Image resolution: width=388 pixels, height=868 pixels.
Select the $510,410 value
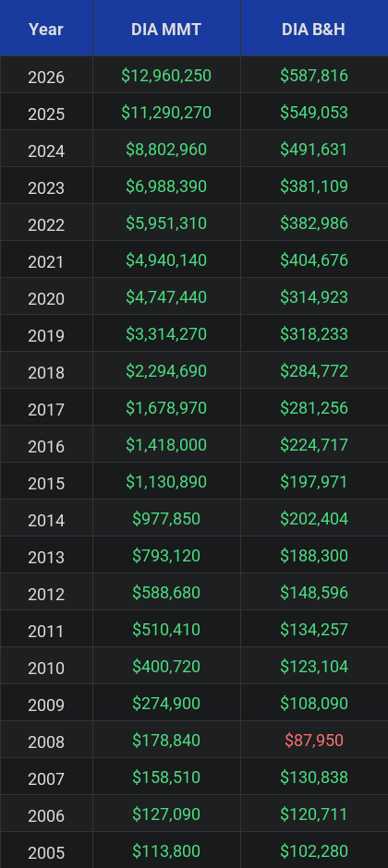click(166, 630)
